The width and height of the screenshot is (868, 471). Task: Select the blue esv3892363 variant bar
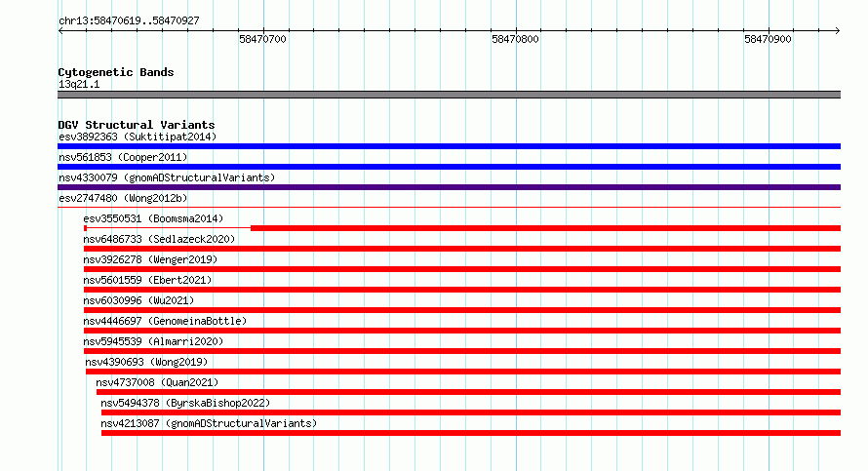(x=449, y=146)
